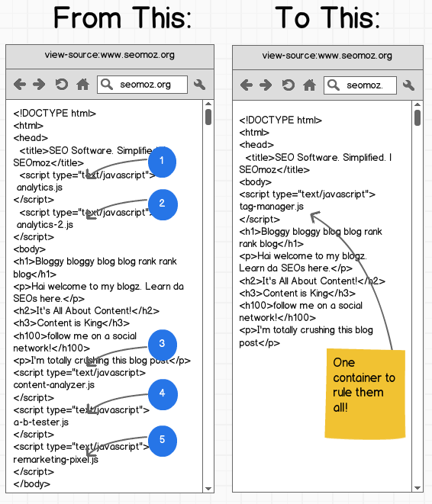The height and width of the screenshot is (504, 432).
Task: Click wrench settings icon in right browser
Action: pyautogui.click(x=408, y=85)
